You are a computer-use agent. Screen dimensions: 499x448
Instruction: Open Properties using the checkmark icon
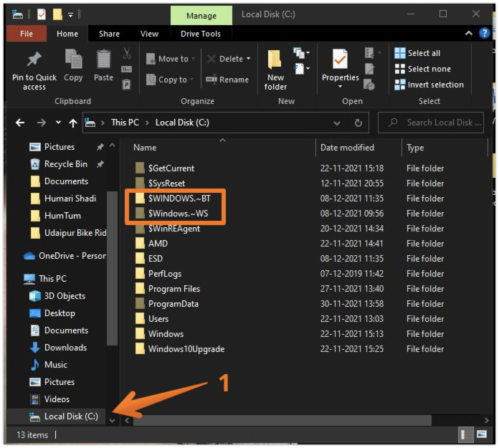coord(340,60)
